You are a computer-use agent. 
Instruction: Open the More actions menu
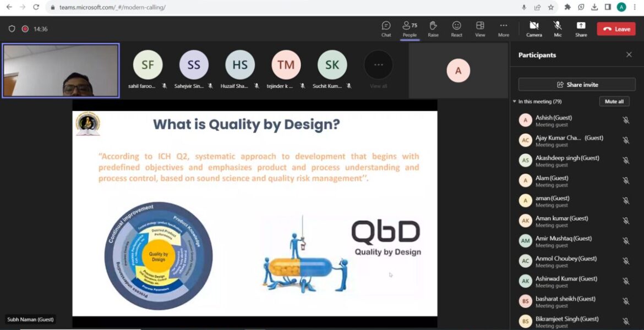503,29
